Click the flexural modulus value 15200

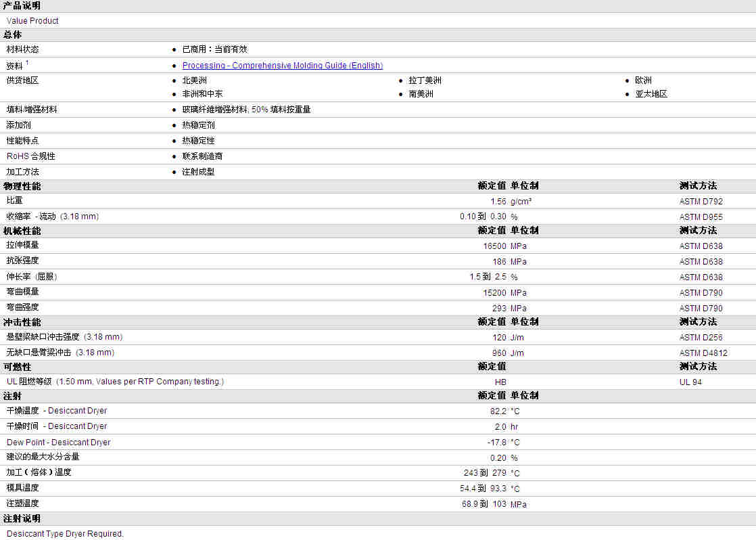[x=495, y=293]
